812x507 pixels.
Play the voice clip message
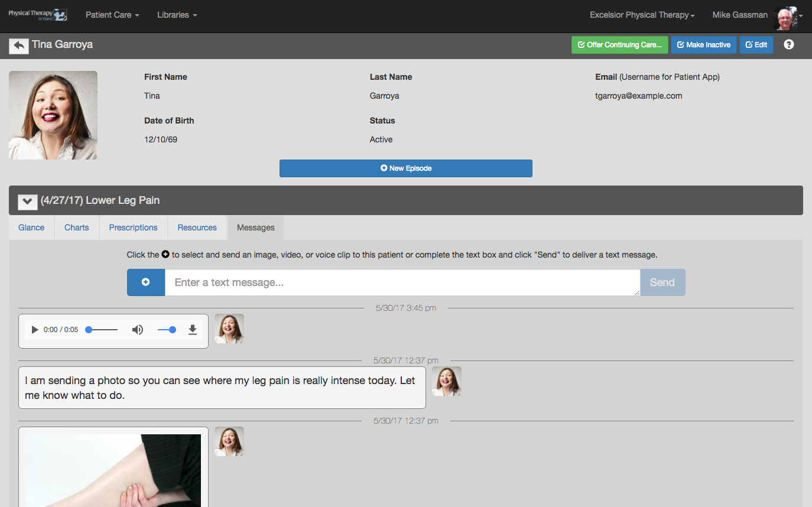35,330
